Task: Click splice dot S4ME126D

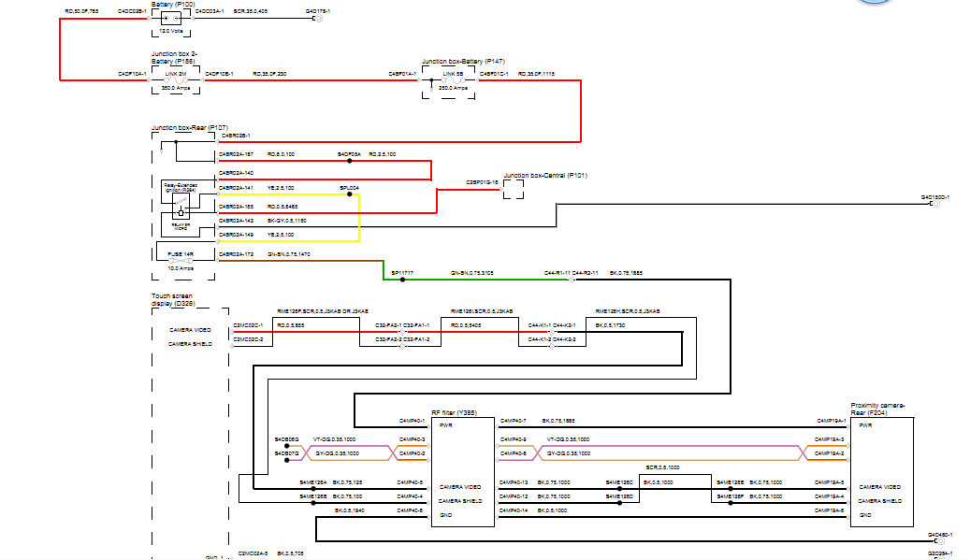Action: click(619, 503)
